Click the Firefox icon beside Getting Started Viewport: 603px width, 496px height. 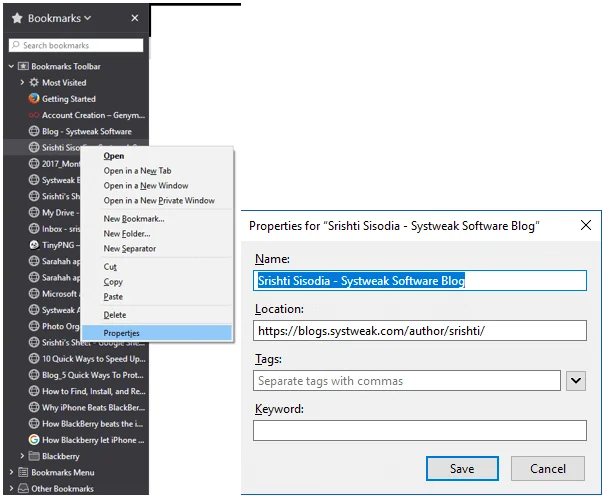pos(33,99)
